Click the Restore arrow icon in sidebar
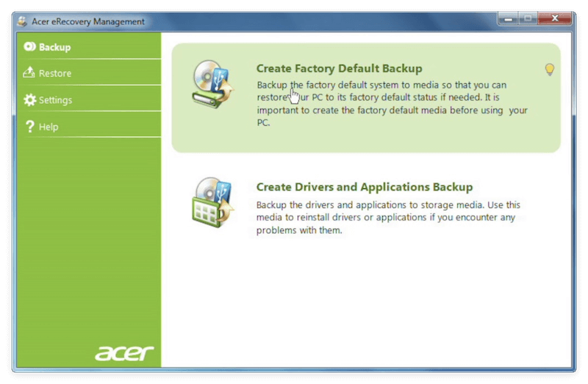The width and height of the screenshot is (588, 384). click(29, 72)
